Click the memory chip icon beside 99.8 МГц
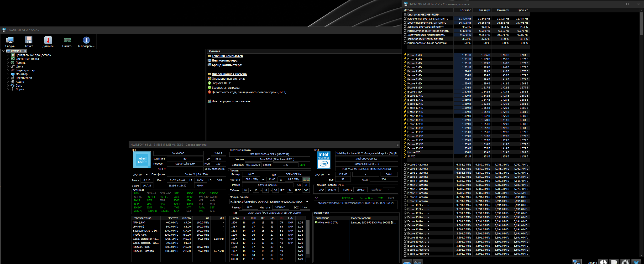This screenshot has height=264, width=644. coord(306,179)
